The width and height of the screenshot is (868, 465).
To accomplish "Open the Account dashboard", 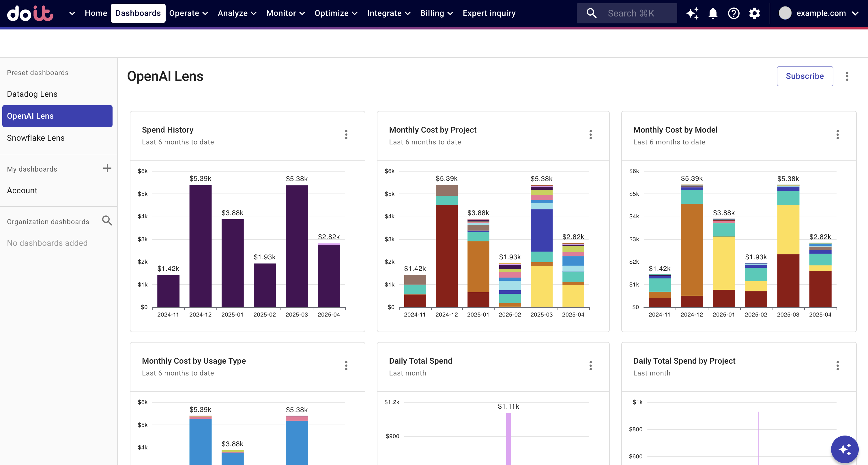I will [22, 191].
